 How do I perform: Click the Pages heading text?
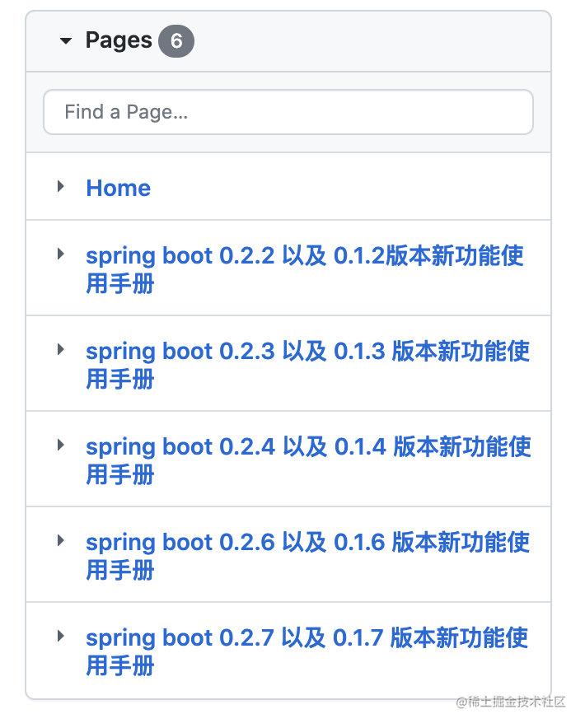click(119, 41)
